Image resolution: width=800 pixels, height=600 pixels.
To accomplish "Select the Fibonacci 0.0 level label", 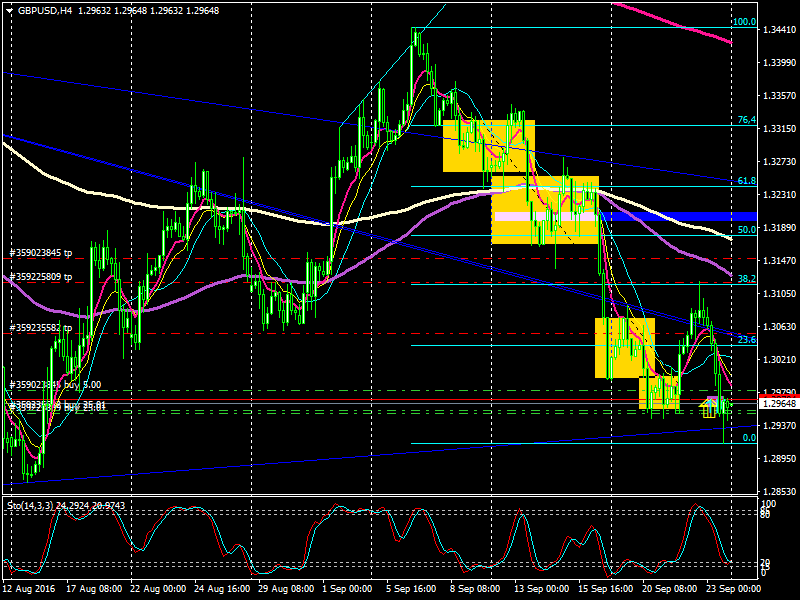I will [749, 438].
